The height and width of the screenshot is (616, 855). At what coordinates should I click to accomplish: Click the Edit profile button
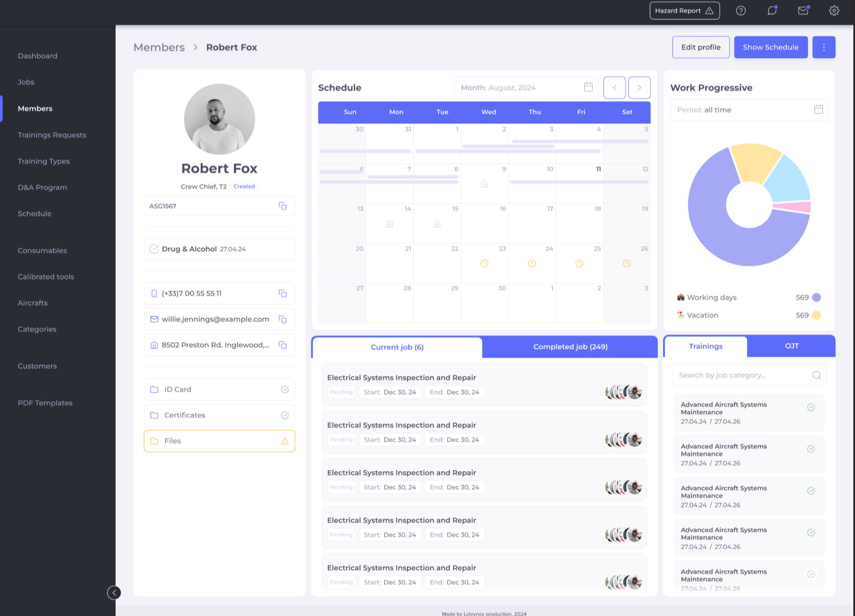click(x=701, y=47)
